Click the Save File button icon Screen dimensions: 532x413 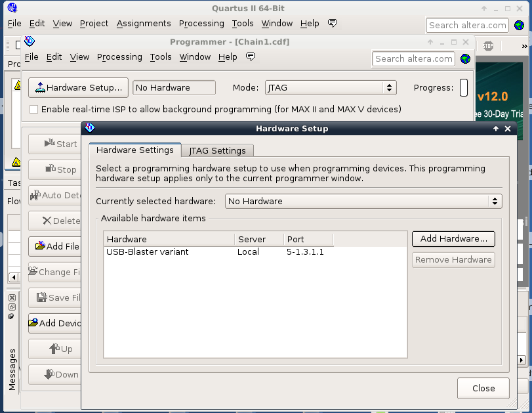pyautogui.click(x=41, y=297)
